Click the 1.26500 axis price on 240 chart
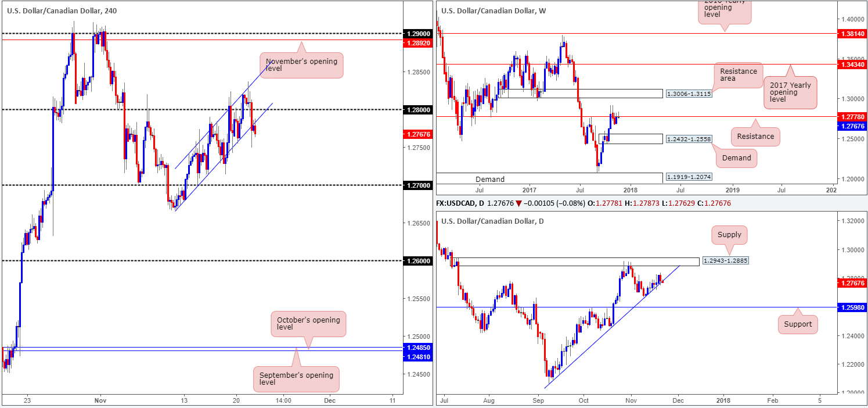This screenshot has width=868, height=408. point(418,223)
